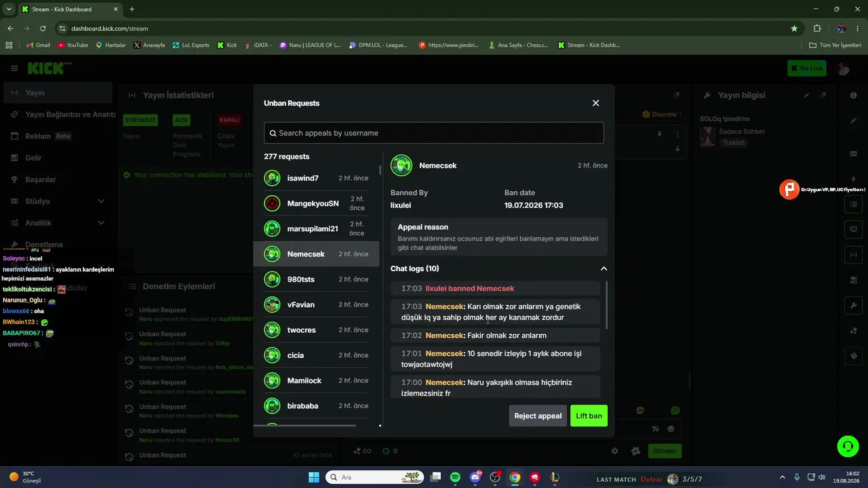Open birababa's unban request

pyautogui.click(x=316, y=406)
